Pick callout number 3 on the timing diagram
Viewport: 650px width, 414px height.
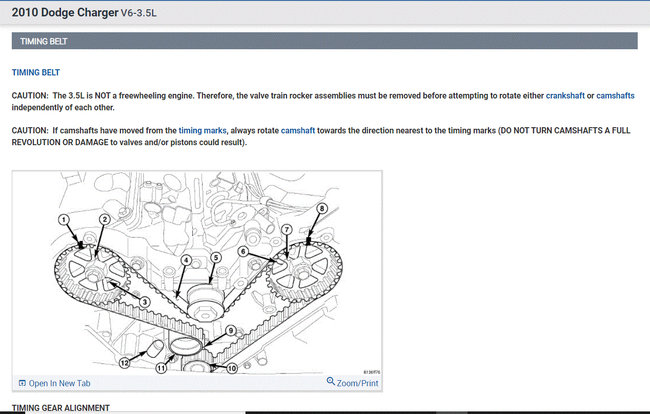145,302
